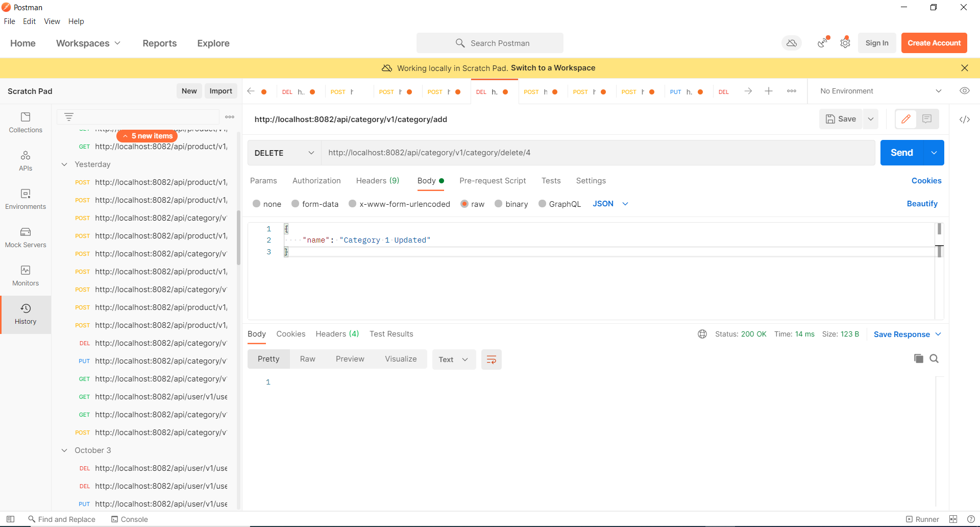Viewport: 980px width, 527px height.
Task: Open the Cookies link
Action: coord(926,181)
